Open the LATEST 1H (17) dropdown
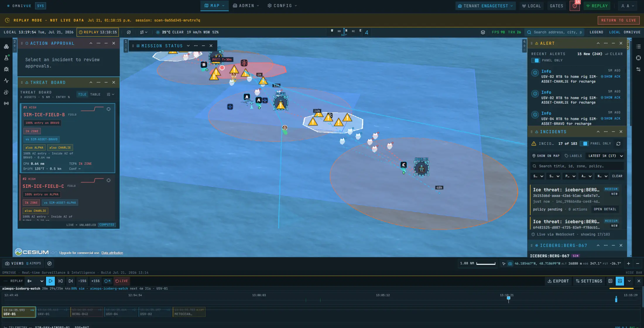This screenshot has height=328, width=644. (604, 156)
